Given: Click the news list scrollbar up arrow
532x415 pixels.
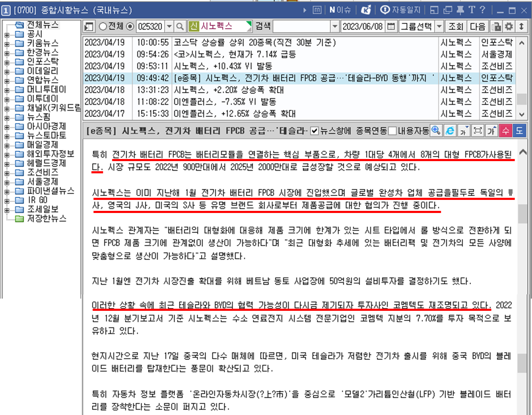Looking at the screenshot, I should pyautogui.click(x=522, y=43).
